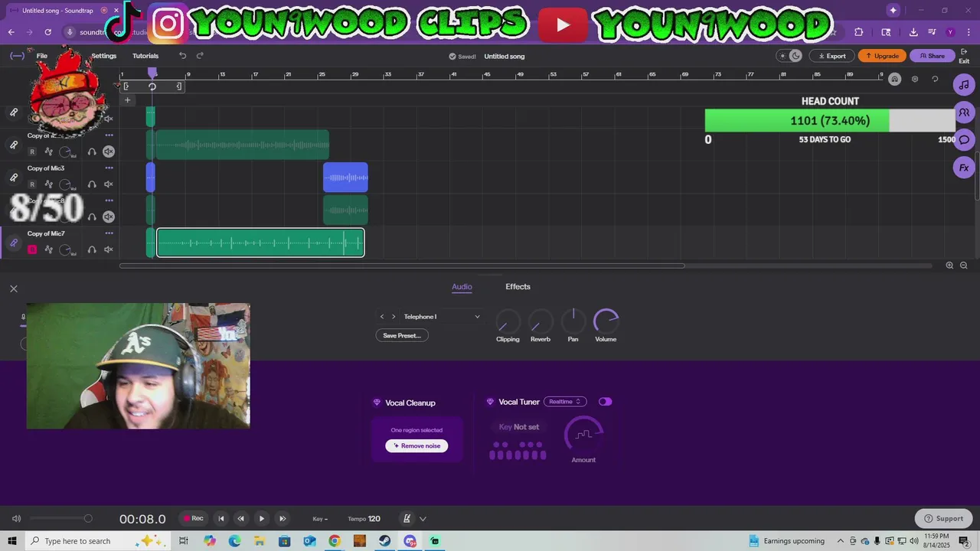This screenshot has width=980, height=551.
Task: Click the hexagon settings icon beside the magnet
Action: click(x=914, y=79)
